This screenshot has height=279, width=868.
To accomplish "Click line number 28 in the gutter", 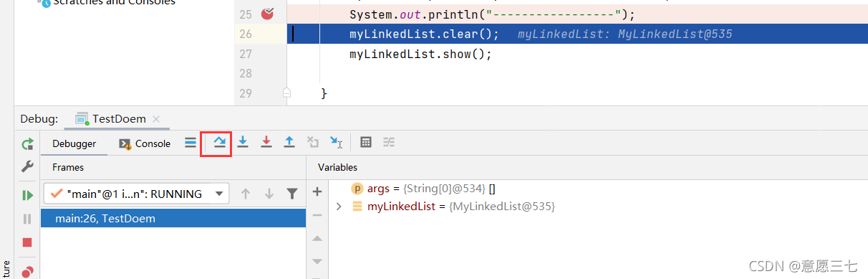I will [246, 73].
